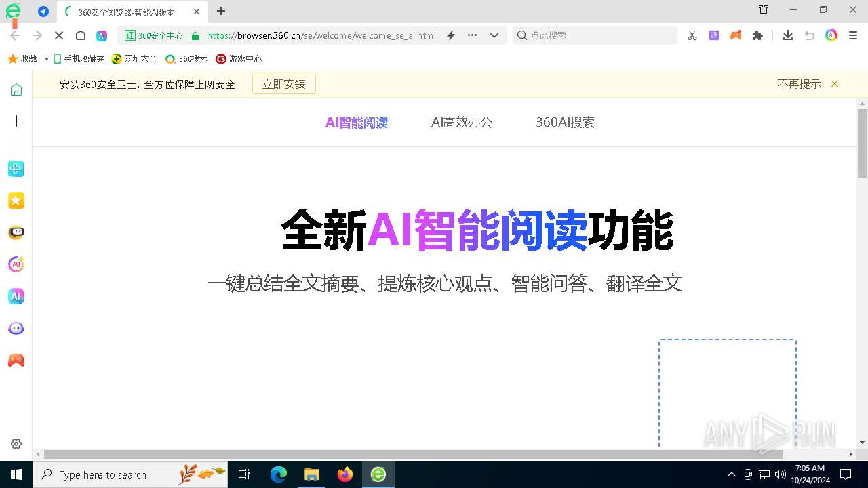The image size is (868, 488).
Task: Click 不再提示 to dismiss reminder
Action: [x=799, y=84]
